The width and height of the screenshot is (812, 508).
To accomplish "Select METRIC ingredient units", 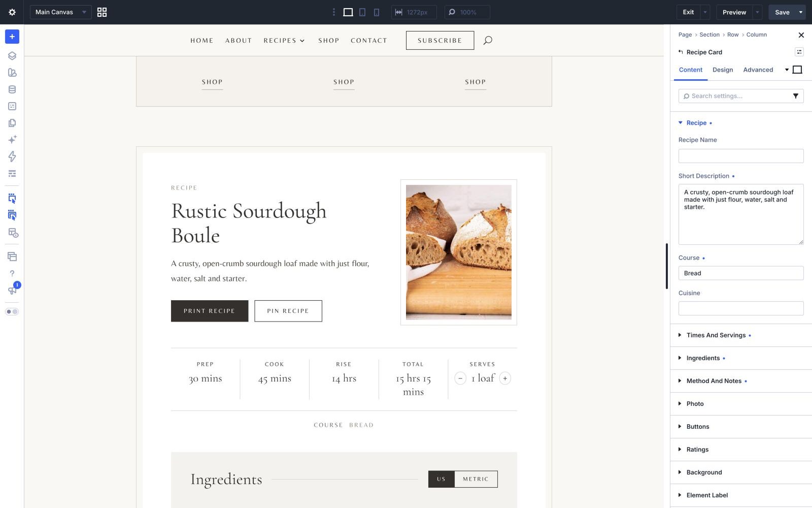I will click(x=476, y=479).
